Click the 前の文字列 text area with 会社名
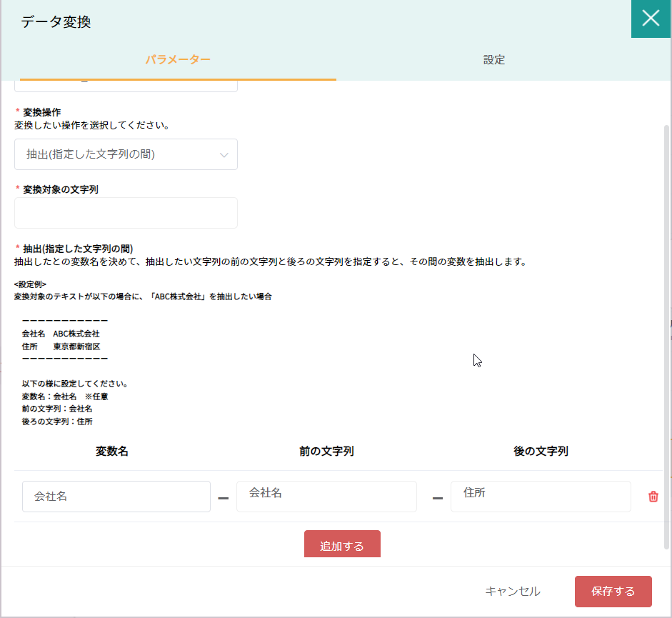The height and width of the screenshot is (618, 672). click(x=326, y=497)
